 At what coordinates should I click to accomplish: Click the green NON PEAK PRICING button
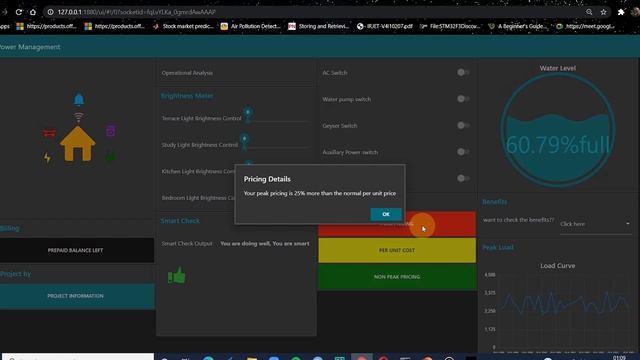397,277
